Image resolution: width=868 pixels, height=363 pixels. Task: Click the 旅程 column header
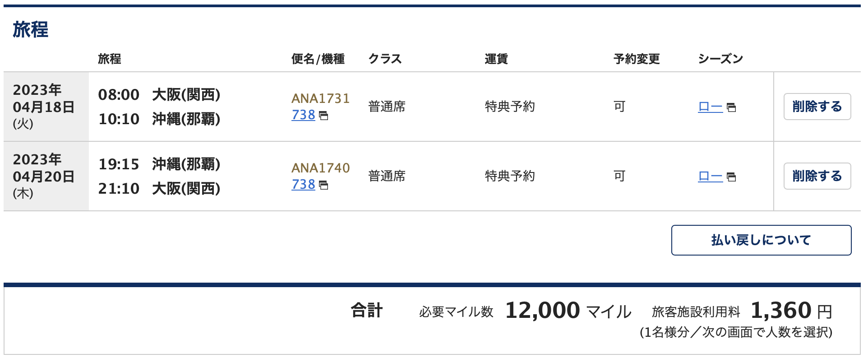(x=108, y=58)
